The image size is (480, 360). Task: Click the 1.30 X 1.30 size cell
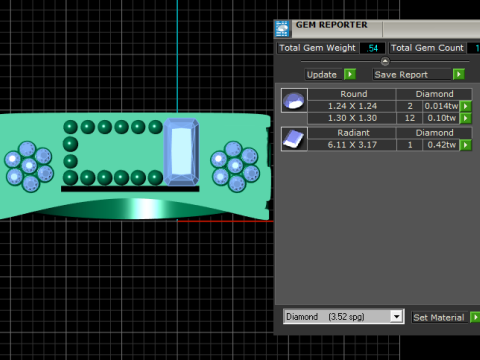point(352,118)
